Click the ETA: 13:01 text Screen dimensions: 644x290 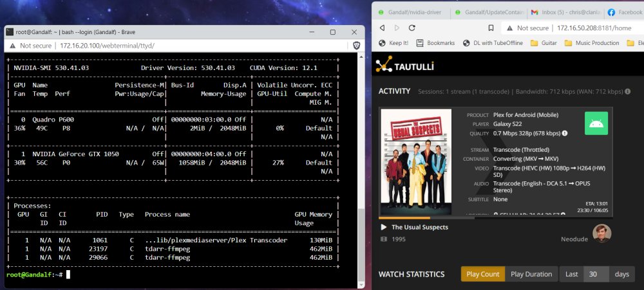[x=597, y=203]
